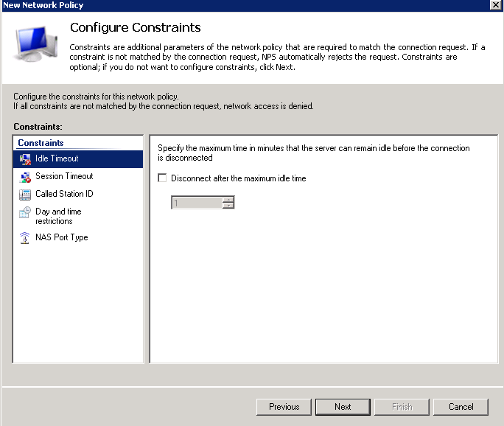Proceed with the Next button
Screen dimensions: 504x426
[343, 407]
